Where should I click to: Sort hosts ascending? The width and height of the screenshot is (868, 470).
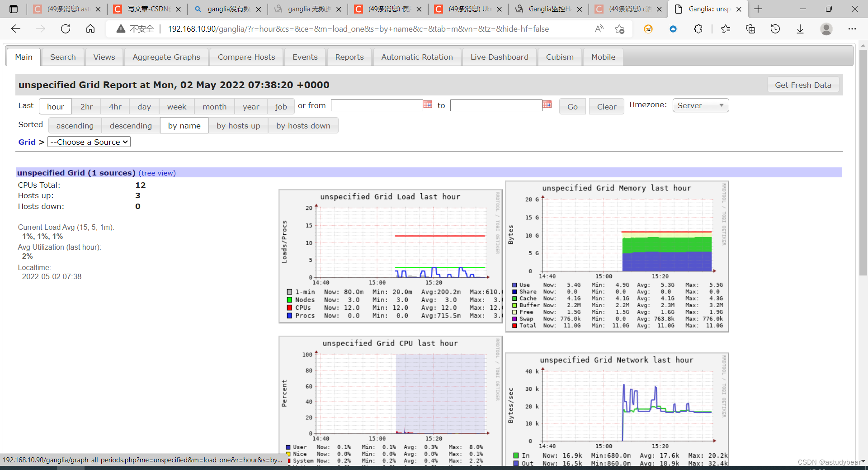pos(75,126)
